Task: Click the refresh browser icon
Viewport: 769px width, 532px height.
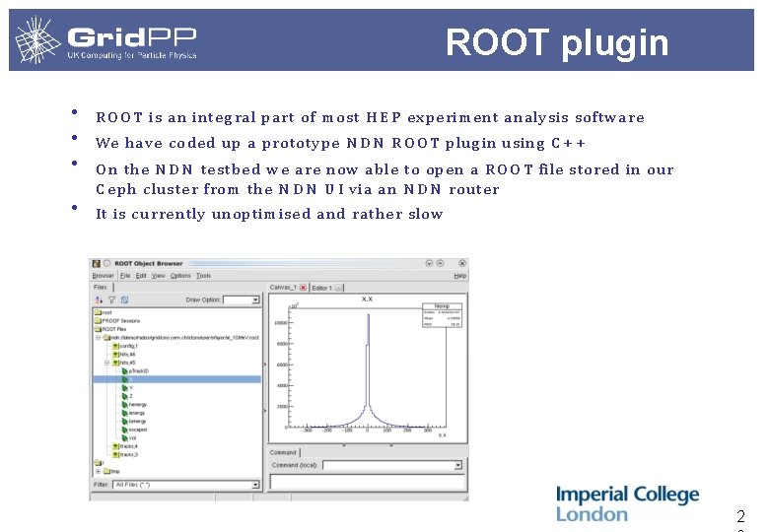Action: coord(124,299)
